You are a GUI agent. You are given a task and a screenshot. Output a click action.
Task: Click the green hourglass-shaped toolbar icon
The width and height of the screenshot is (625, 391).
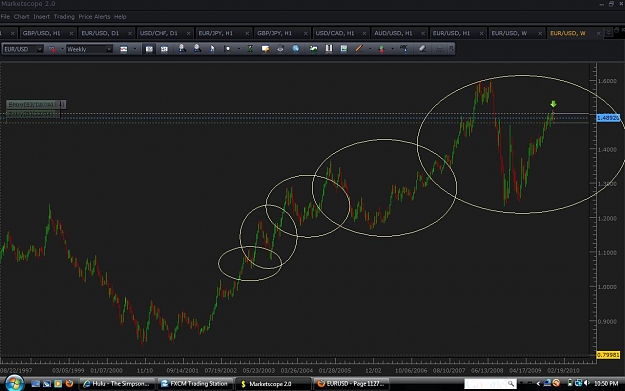pyautogui.click(x=250, y=49)
